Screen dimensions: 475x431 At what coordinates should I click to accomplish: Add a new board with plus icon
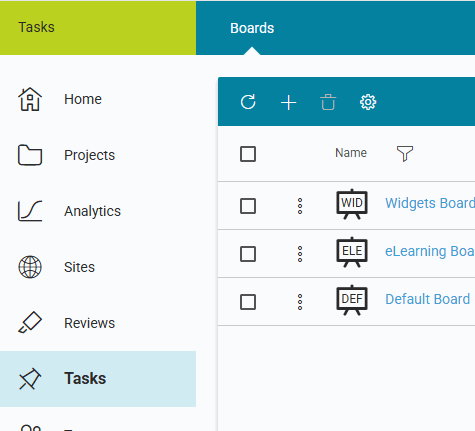288,102
